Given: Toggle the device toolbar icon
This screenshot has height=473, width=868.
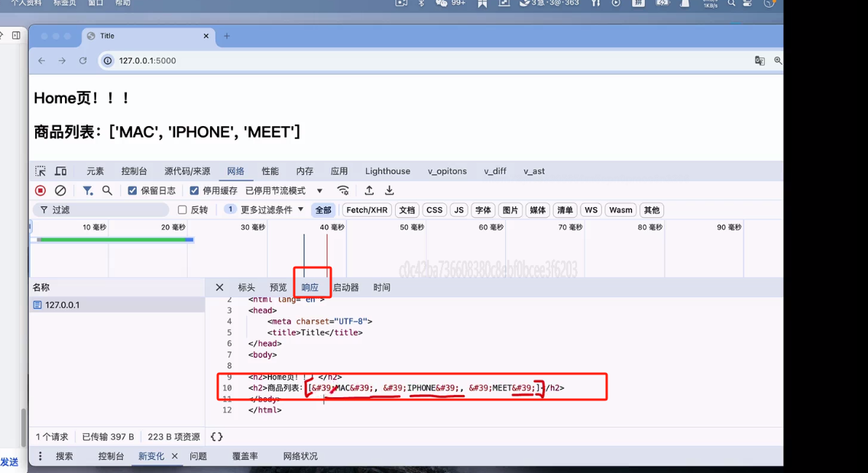Looking at the screenshot, I should tap(60, 171).
